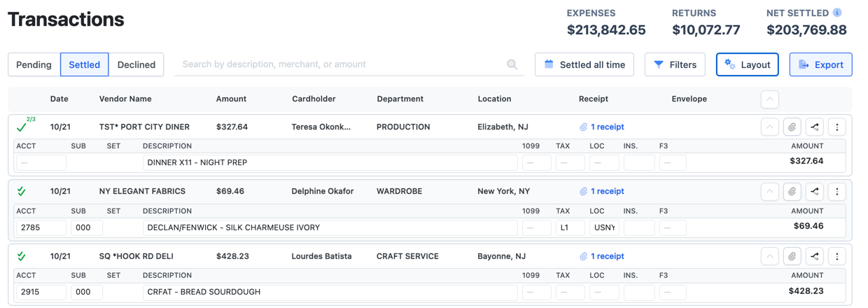Image resolution: width=868 pixels, height=308 pixels.
Task: Collapse the NY ELEGANT FABRICS row
Action: (x=769, y=192)
